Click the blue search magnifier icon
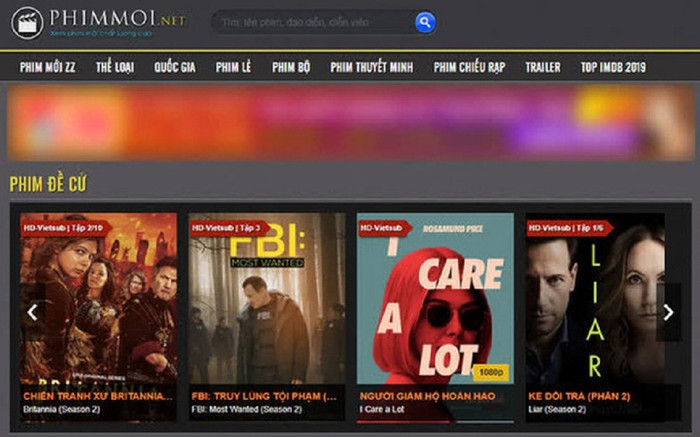 424,22
